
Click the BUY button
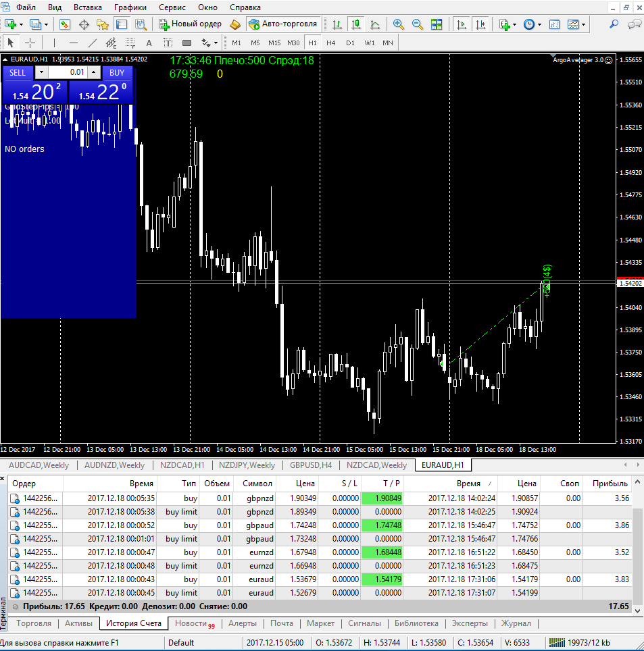117,73
